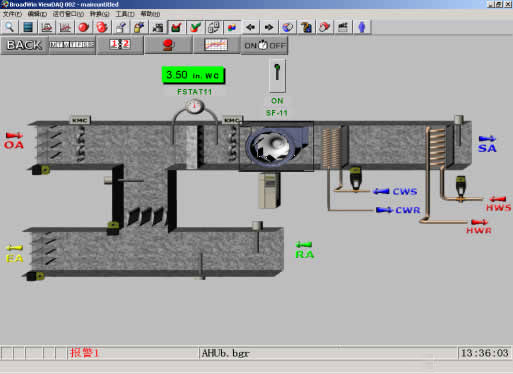Click the ON/OFF schedule timer button
This screenshot has height=374, width=513.
[x=264, y=45]
